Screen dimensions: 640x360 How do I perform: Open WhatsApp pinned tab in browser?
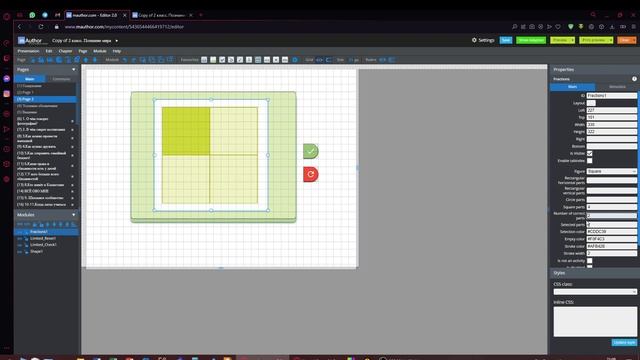coord(32,15)
